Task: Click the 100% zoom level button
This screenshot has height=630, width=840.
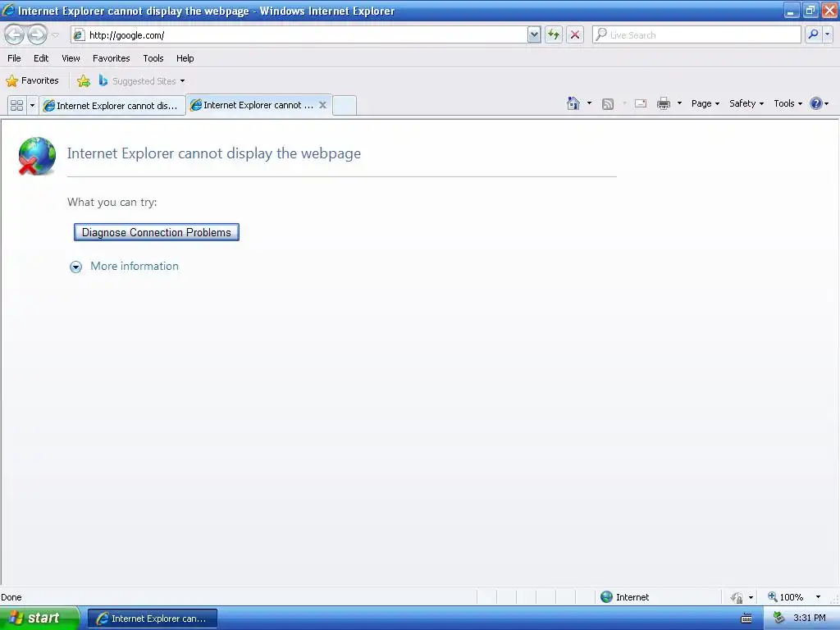Action: point(785,597)
